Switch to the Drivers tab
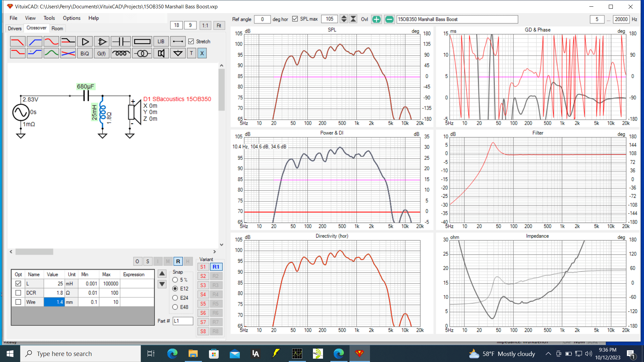Screen dimensions: 644x362 coord(15,28)
